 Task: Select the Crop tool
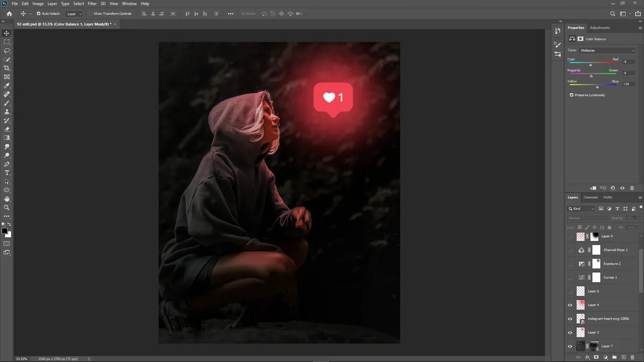pyautogui.click(x=7, y=68)
